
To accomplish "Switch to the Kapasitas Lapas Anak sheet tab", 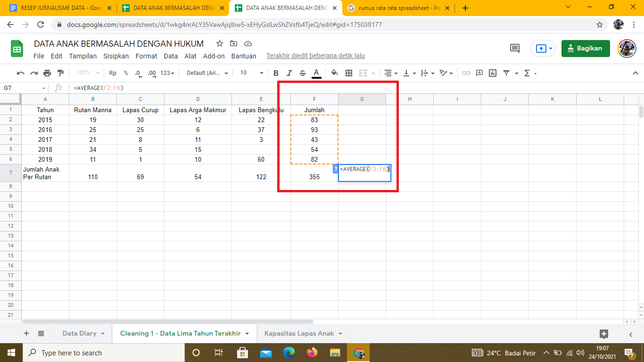I will coord(299,333).
